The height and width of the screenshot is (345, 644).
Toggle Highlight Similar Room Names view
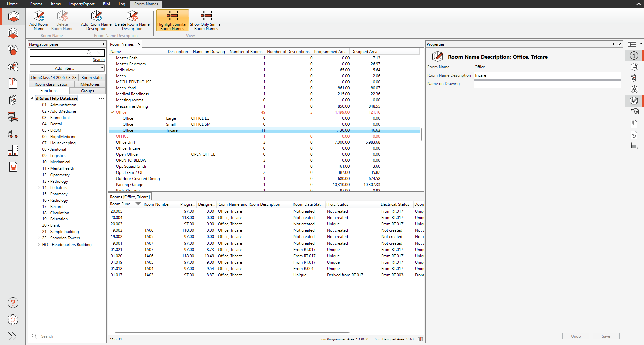[x=172, y=20]
